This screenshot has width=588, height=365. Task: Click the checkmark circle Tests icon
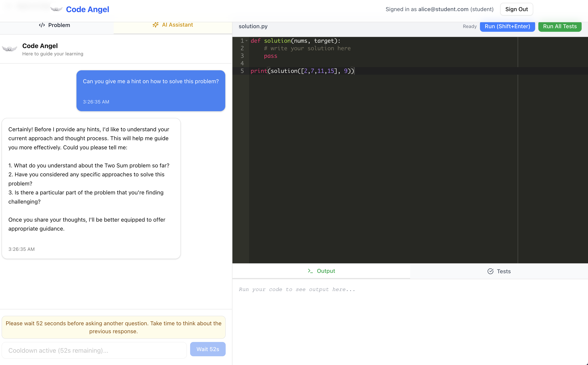[x=490, y=271]
